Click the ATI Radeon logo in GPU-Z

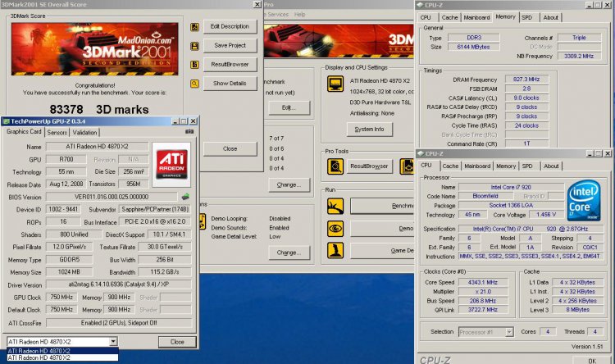pos(171,165)
